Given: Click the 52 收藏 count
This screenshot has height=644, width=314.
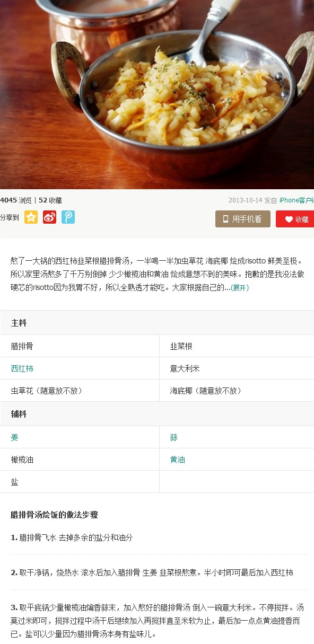Looking at the screenshot, I should pos(50,200).
